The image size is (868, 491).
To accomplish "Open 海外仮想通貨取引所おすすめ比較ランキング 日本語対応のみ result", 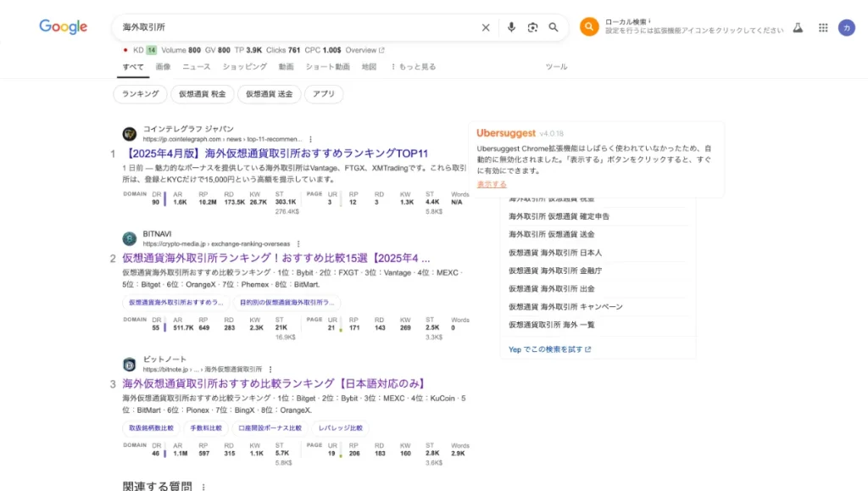I will (x=275, y=383).
